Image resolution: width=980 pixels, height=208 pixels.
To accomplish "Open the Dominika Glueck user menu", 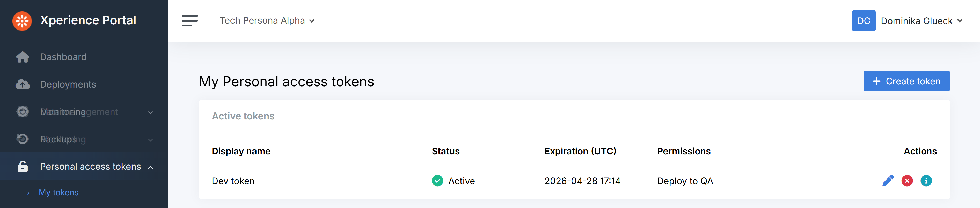I will click(x=921, y=21).
